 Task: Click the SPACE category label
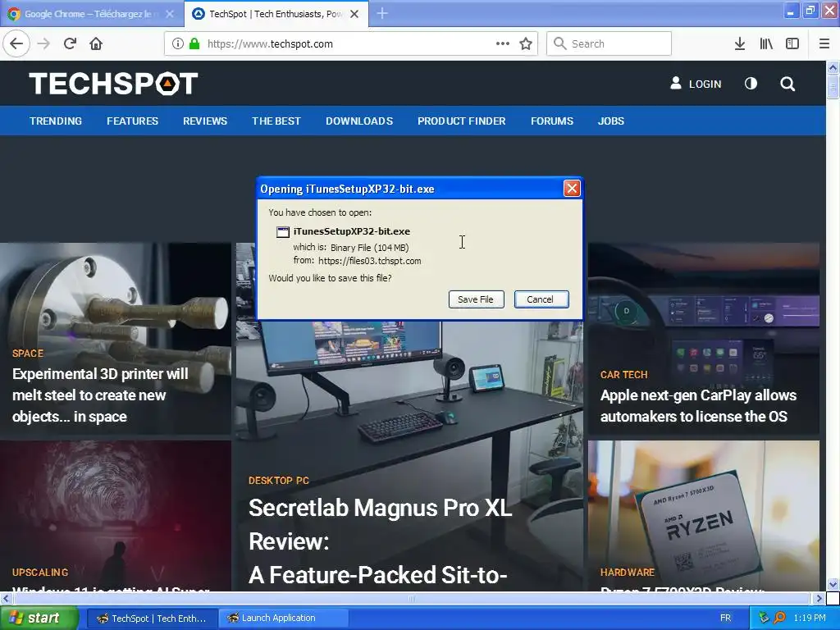click(x=28, y=354)
